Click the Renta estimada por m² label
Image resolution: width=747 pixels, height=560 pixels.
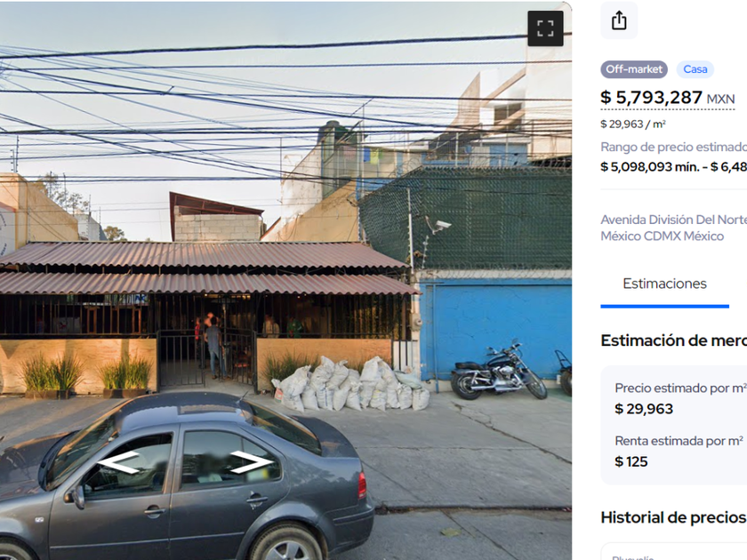tap(679, 441)
